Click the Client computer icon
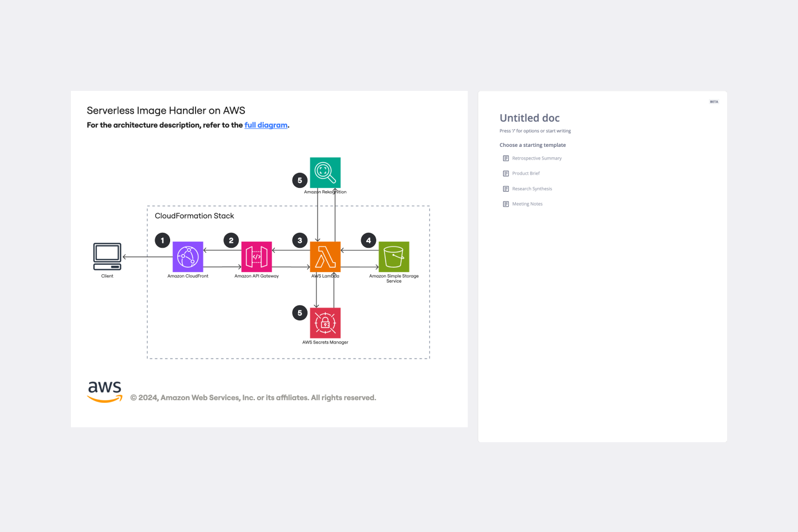The image size is (798, 532). [107, 256]
